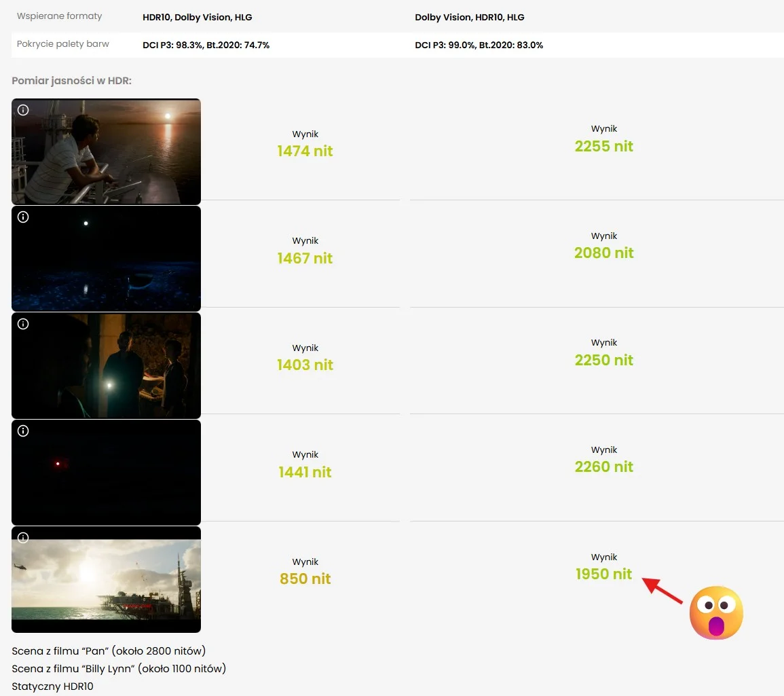Click info icon on oil rig scene

[x=23, y=538]
